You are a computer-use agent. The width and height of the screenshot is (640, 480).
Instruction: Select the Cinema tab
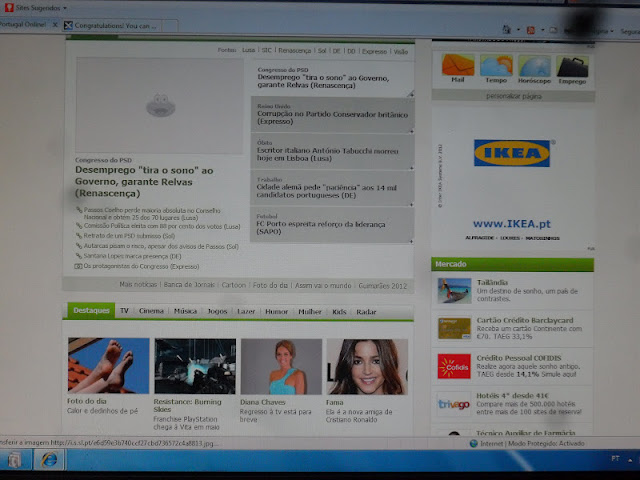click(x=151, y=311)
